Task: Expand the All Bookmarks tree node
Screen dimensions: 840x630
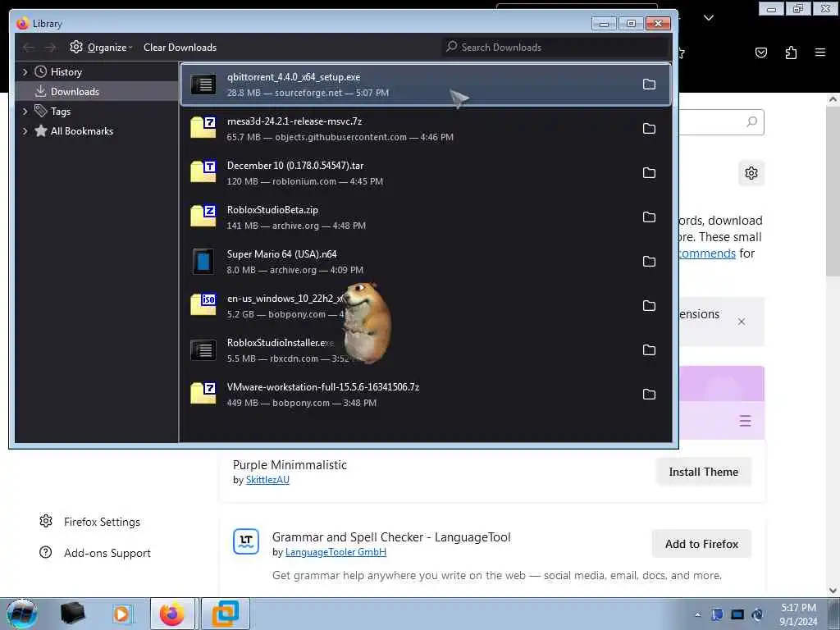Action: 25,131
